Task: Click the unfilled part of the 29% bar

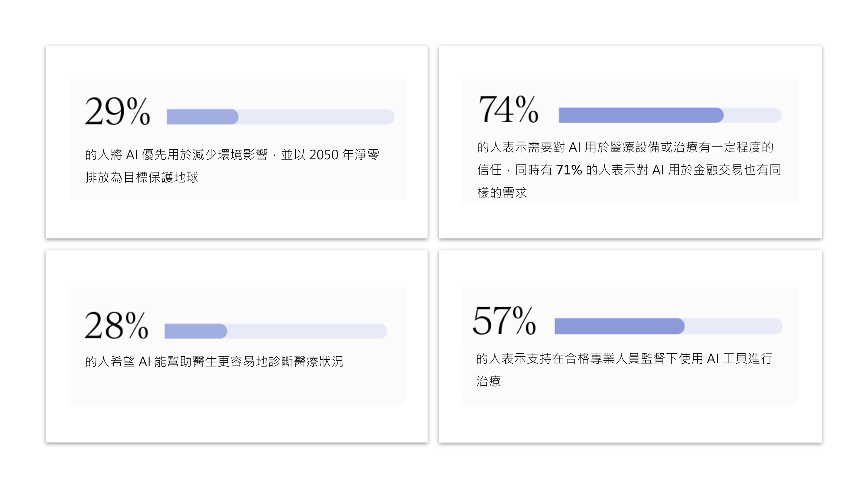Action: coord(316,117)
